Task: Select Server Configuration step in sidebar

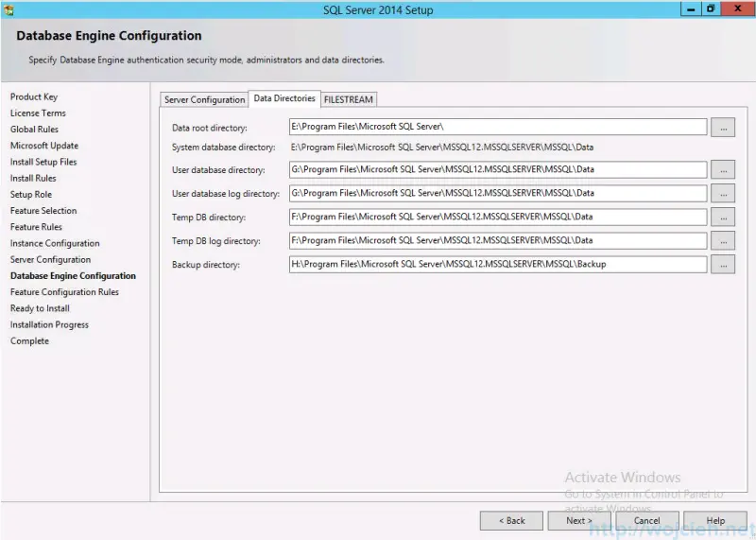Action: pyautogui.click(x=50, y=260)
